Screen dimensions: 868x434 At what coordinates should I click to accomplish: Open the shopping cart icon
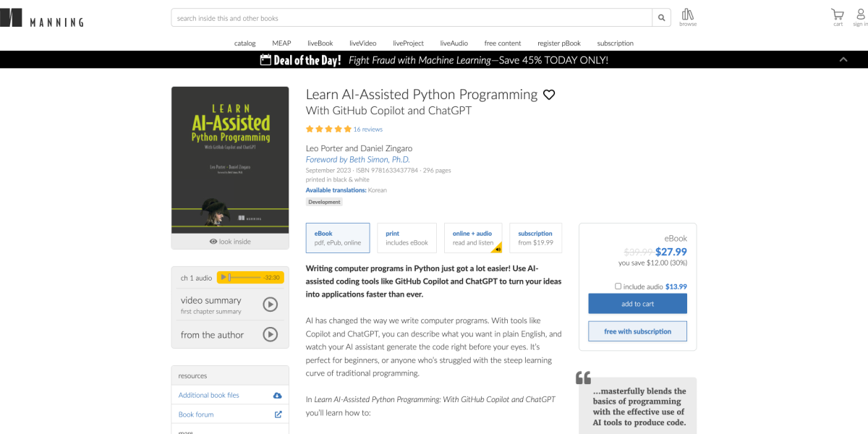click(838, 15)
